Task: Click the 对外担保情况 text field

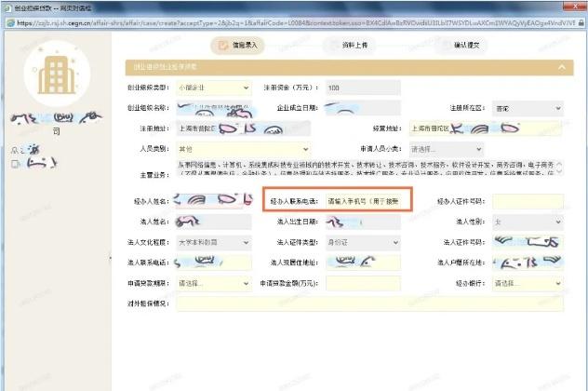Action: click(369, 303)
